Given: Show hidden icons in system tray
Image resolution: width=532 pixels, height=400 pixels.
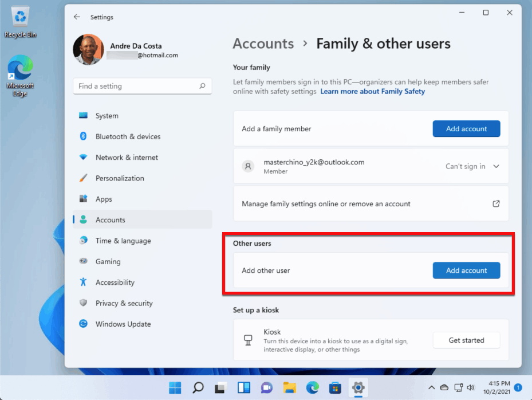Looking at the screenshot, I should 431,388.
